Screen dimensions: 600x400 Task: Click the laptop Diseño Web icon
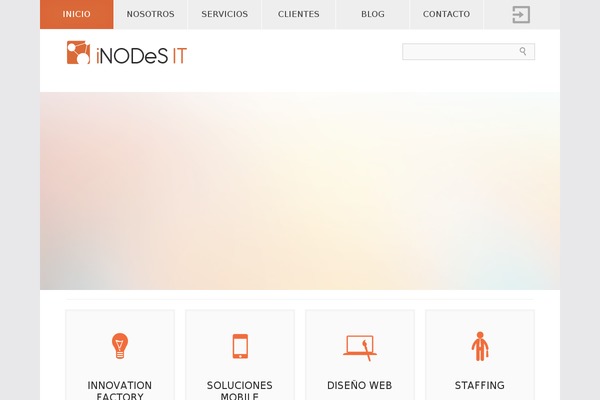[x=360, y=348]
